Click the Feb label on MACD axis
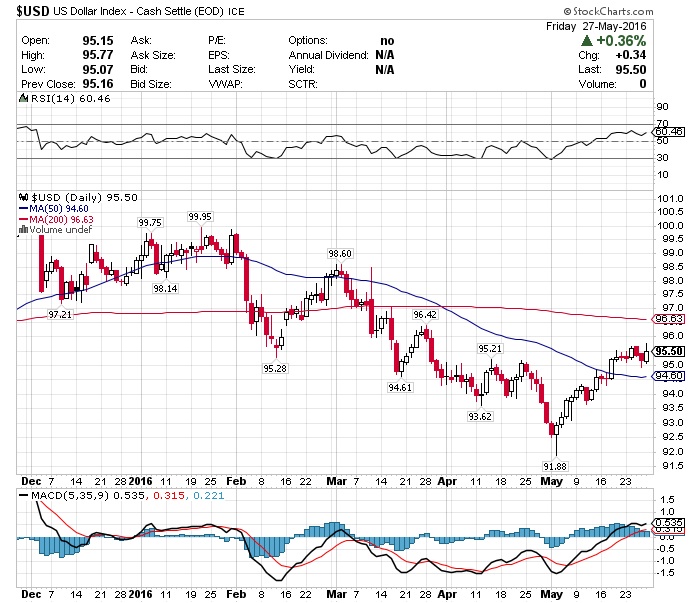Viewport: 700px width, 603px height. tap(236, 595)
